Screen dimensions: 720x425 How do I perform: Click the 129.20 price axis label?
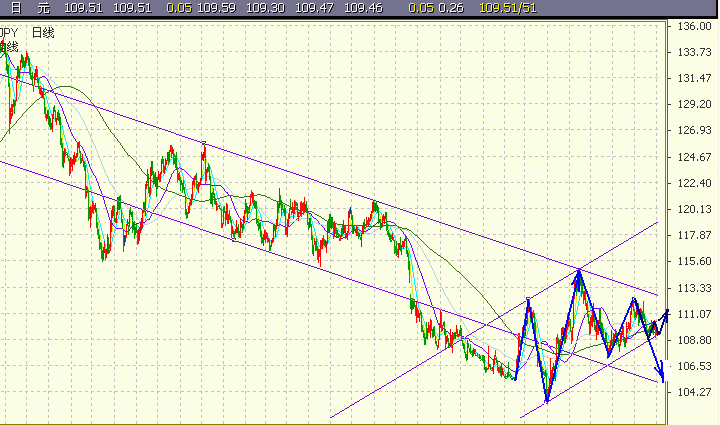pos(694,104)
